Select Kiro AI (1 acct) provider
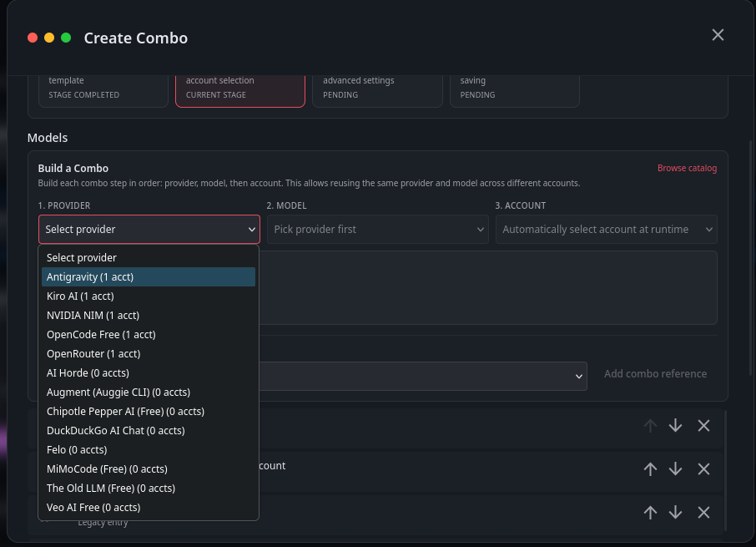This screenshot has width=756, height=547. pos(149,296)
